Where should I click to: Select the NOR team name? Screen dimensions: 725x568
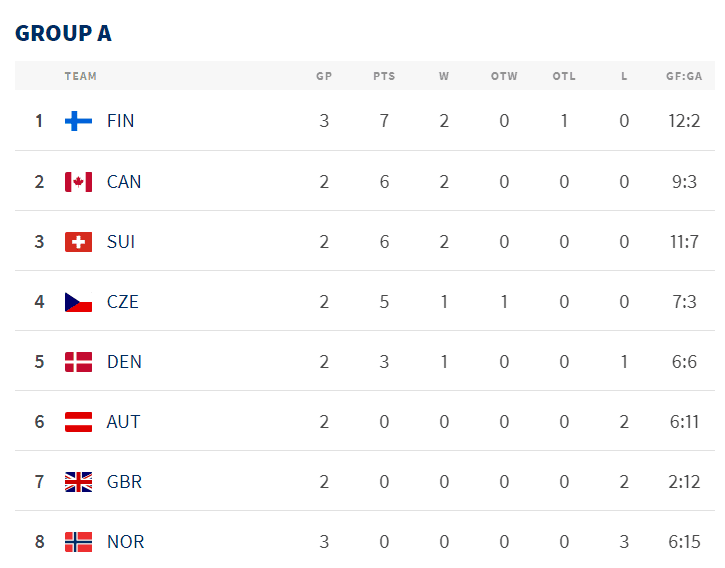(x=125, y=541)
